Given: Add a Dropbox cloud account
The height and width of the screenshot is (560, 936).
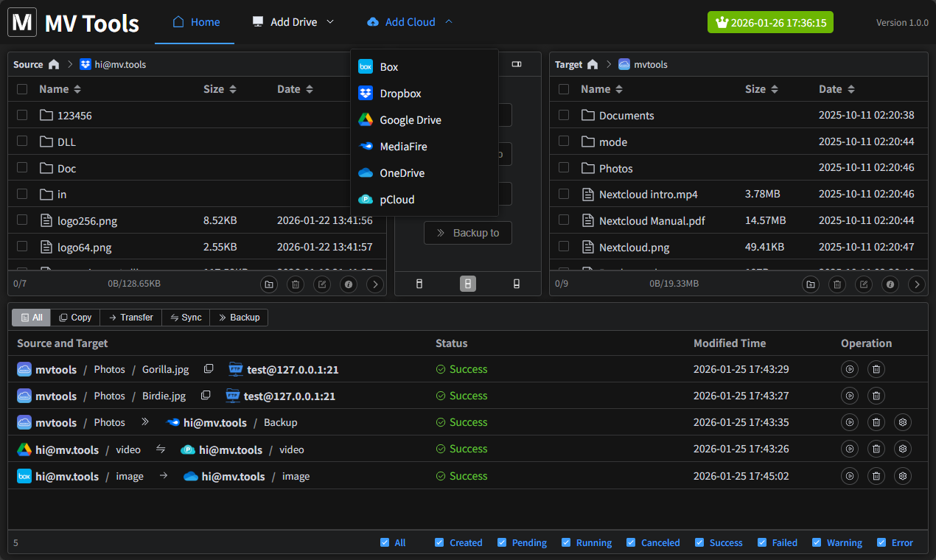Looking at the screenshot, I should [x=401, y=93].
